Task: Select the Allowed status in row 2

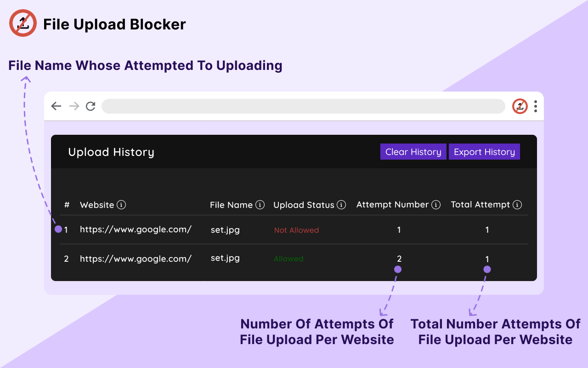Action: coord(288,259)
